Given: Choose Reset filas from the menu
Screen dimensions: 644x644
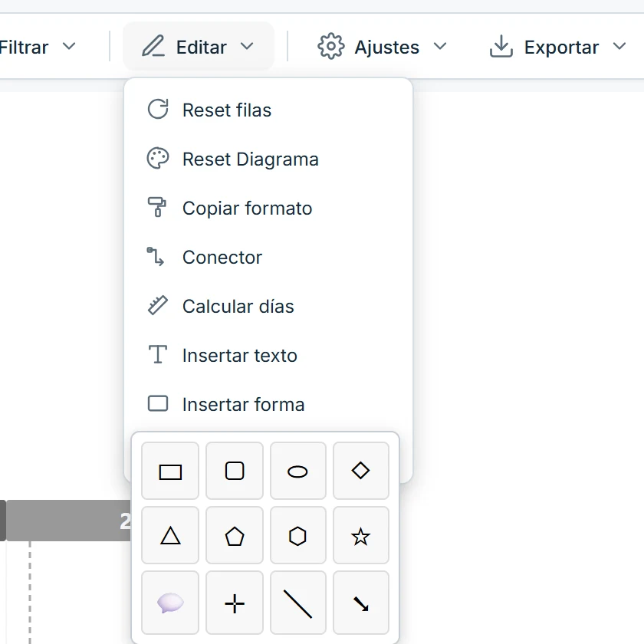Looking at the screenshot, I should pos(268,110).
